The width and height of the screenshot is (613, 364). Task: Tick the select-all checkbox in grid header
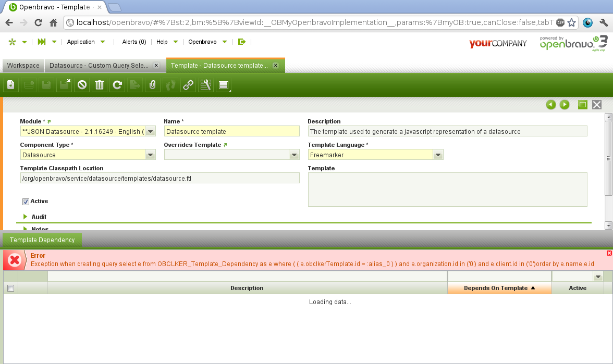[x=10, y=288]
